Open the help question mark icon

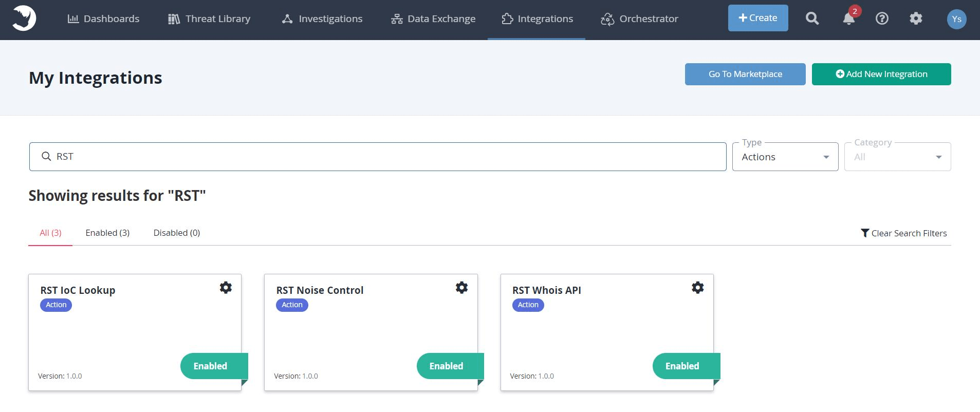coord(882,18)
